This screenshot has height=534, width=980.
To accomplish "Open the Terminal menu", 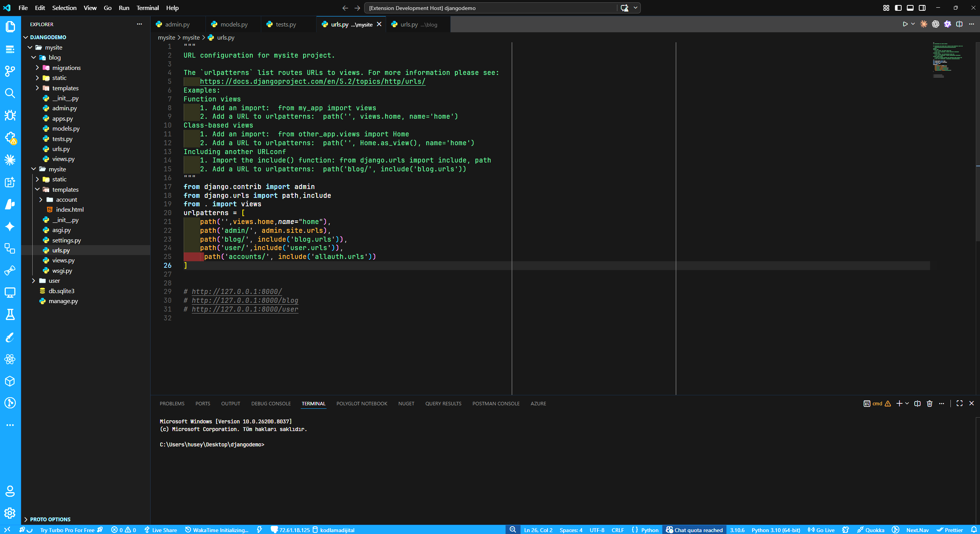I will pyautogui.click(x=148, y=8).
